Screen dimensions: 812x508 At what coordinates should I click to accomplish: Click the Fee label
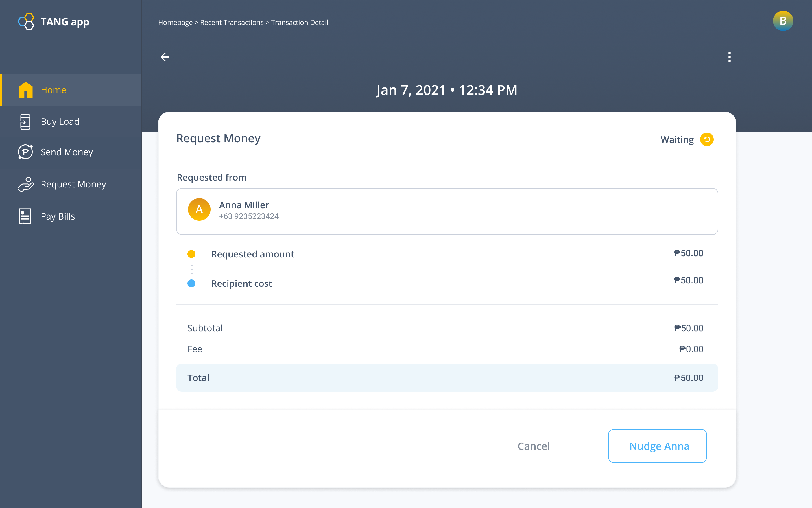click(x=195, y=349)
